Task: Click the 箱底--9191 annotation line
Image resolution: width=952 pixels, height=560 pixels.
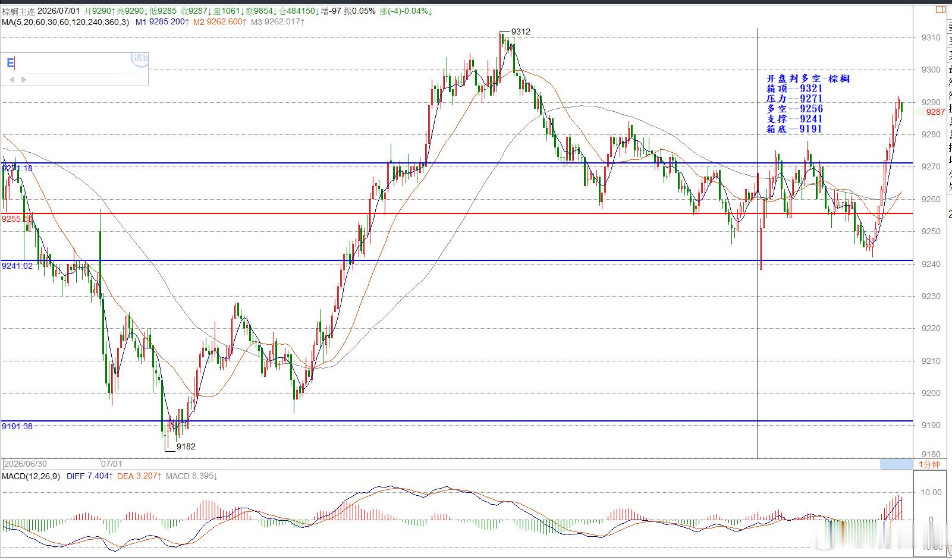Action: (794, 129)
